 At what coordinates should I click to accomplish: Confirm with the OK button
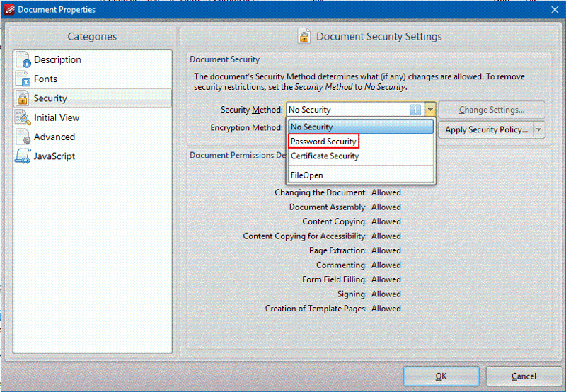pos(441,376)
